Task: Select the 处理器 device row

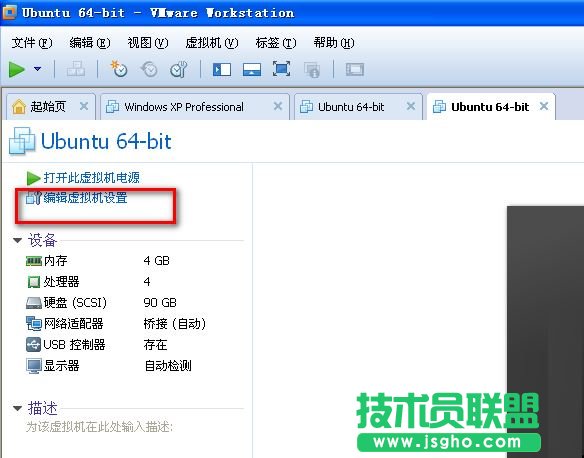Action: coord(89,282)
